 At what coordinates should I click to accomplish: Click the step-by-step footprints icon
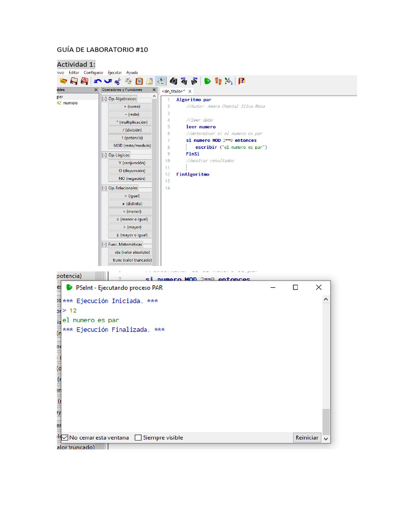pos(218,81)
